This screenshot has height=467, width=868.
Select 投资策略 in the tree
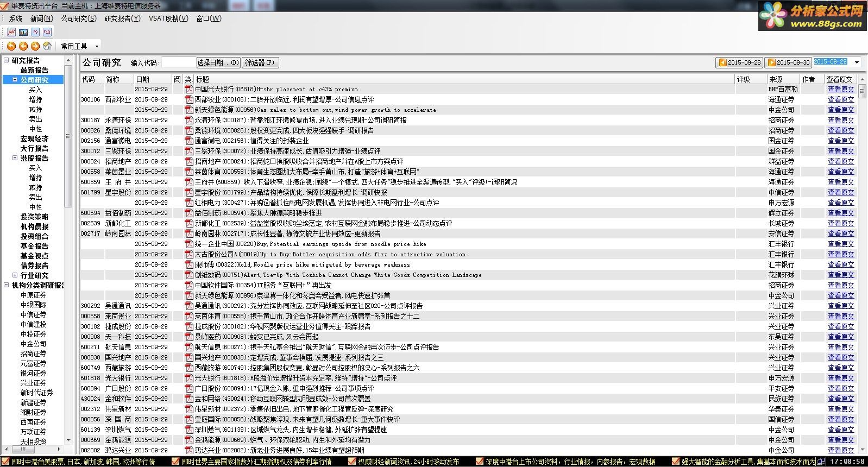(34, 217)
